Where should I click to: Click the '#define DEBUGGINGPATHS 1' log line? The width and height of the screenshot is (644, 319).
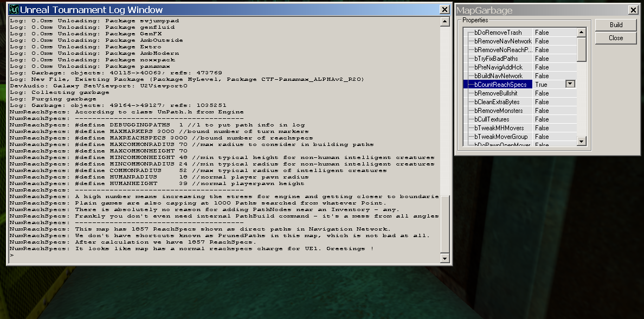pos(157,125)
